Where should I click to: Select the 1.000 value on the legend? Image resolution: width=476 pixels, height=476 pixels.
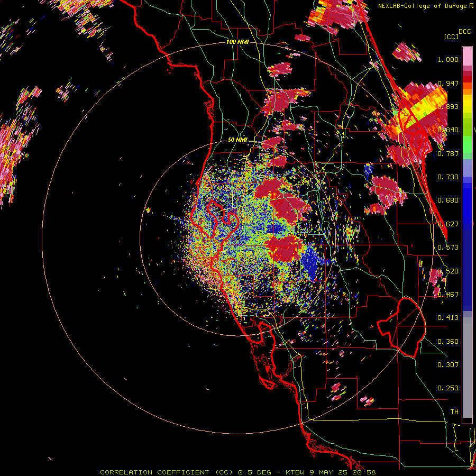click(448, 59)
